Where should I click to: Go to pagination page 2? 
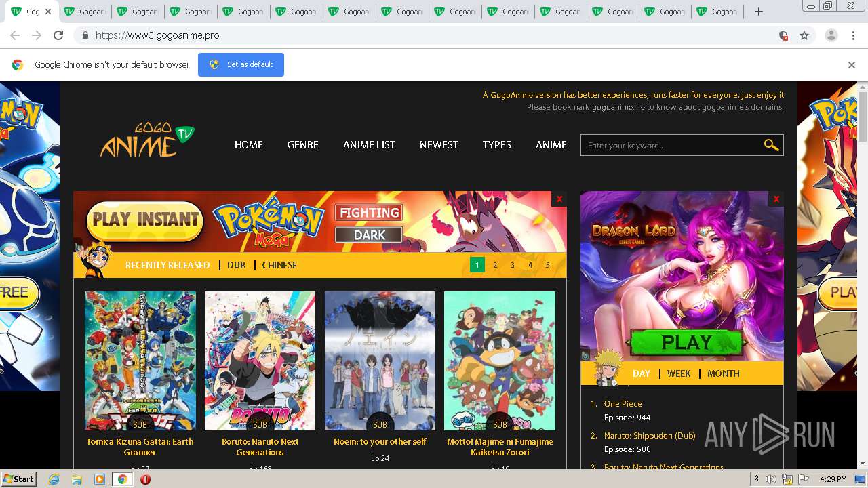495,265
